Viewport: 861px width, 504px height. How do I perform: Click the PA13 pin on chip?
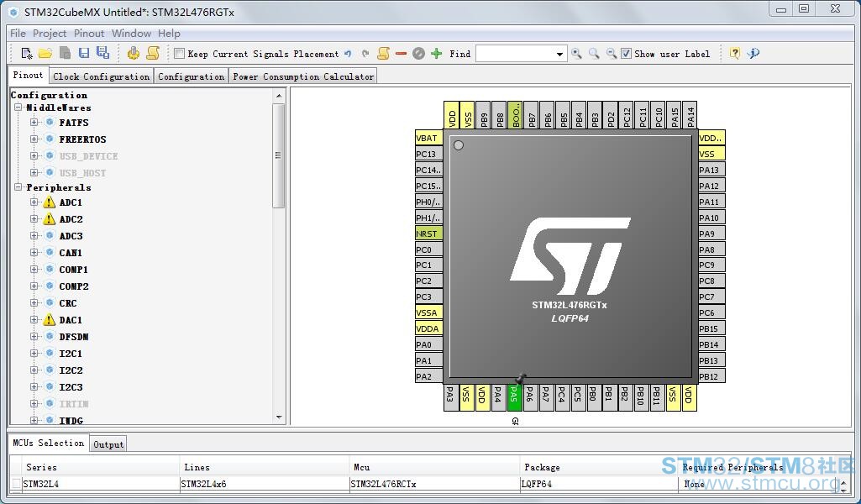[711, 170]
